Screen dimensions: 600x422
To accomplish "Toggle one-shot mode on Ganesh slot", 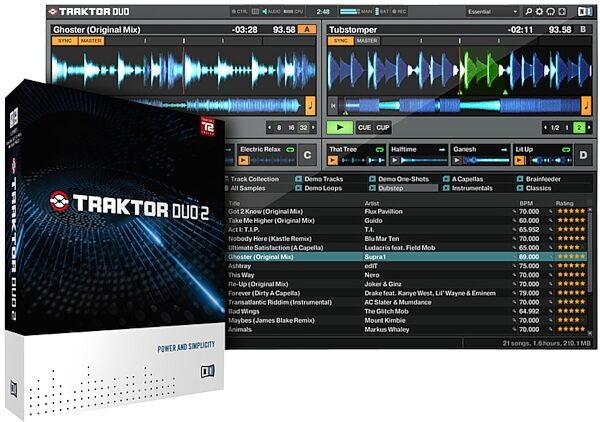I will coord(504,150).
